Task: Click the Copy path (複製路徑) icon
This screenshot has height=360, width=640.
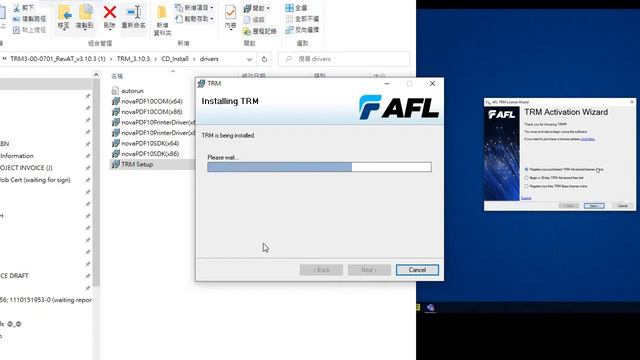Action: click(16, 19)
